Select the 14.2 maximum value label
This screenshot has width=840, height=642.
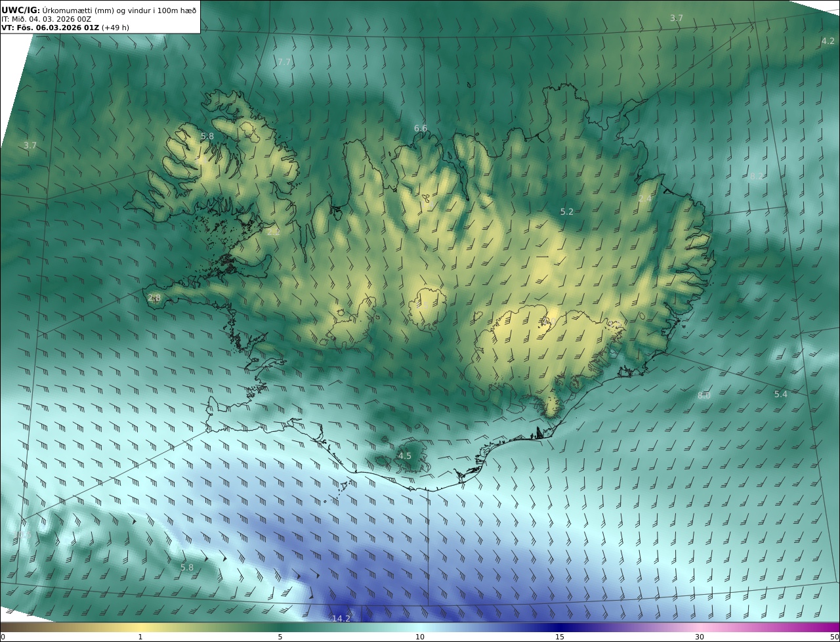[x=341, y=618]
